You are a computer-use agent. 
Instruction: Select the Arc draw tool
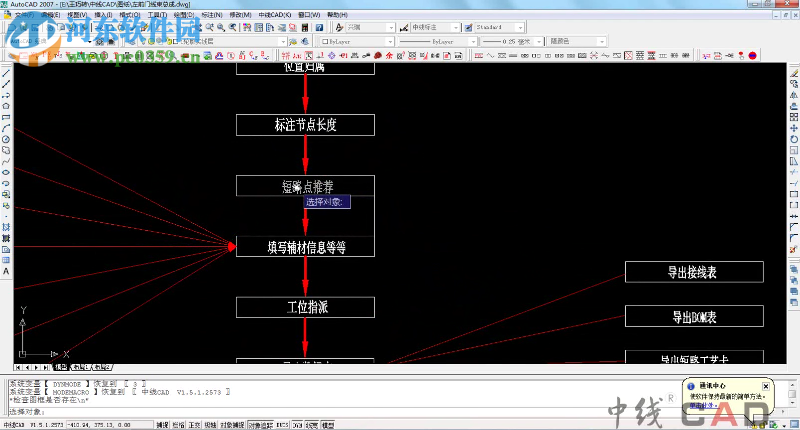click(6, 128)
